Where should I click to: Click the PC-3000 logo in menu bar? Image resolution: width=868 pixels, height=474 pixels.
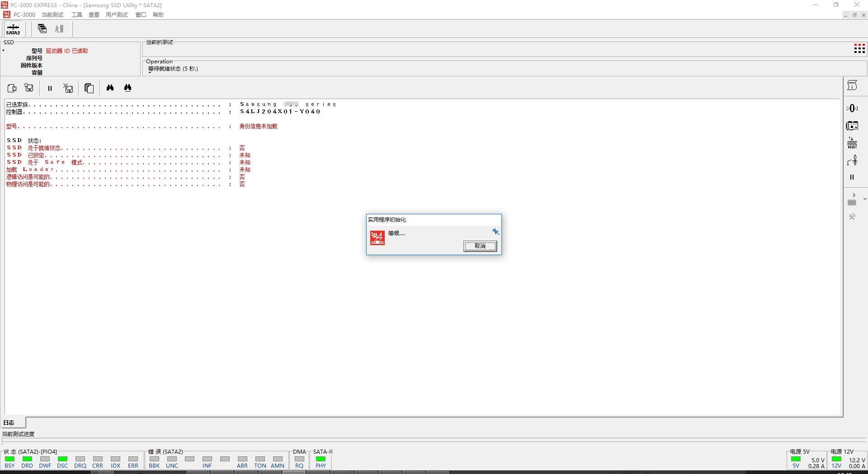pyautogui.click(x=6, y=14)
